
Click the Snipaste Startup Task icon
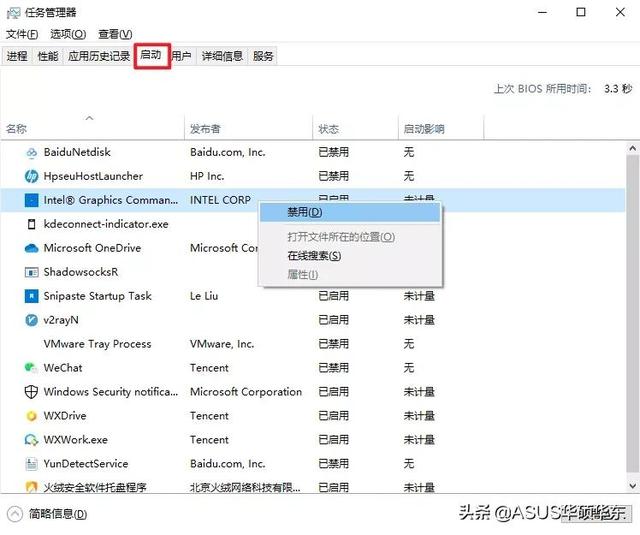pos(31,296)
